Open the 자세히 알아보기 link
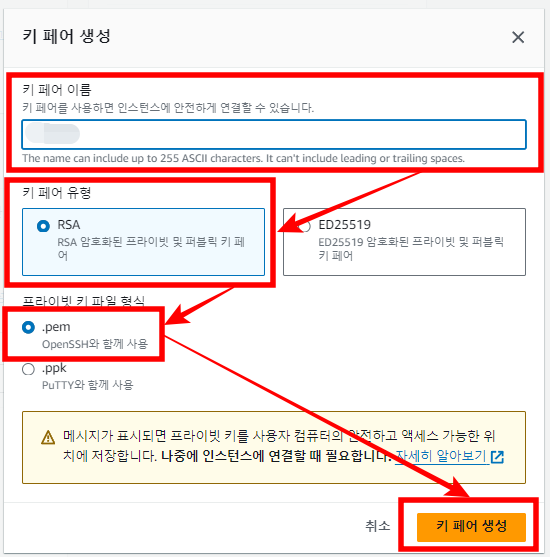 441,456
